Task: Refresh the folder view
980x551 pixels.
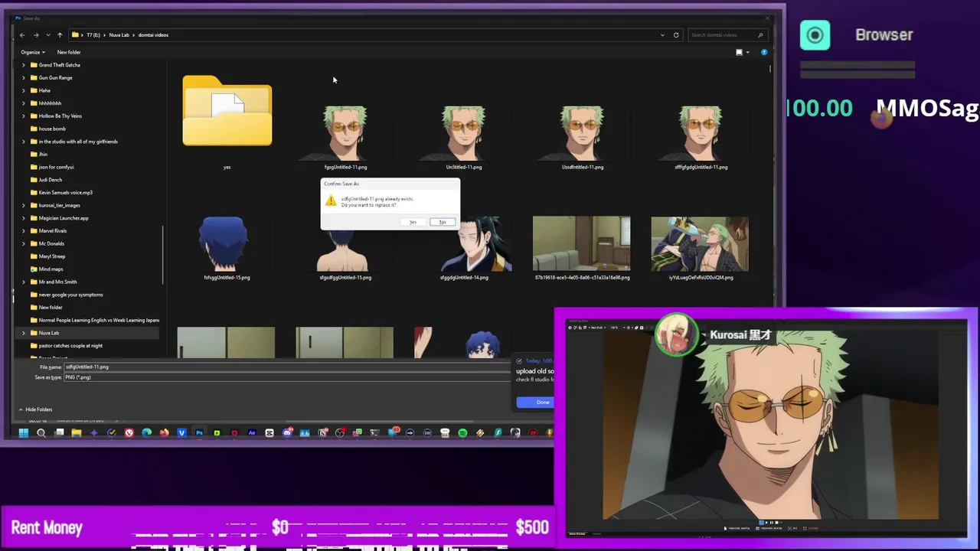Action: pyautogui.click(x=676, y=34)
